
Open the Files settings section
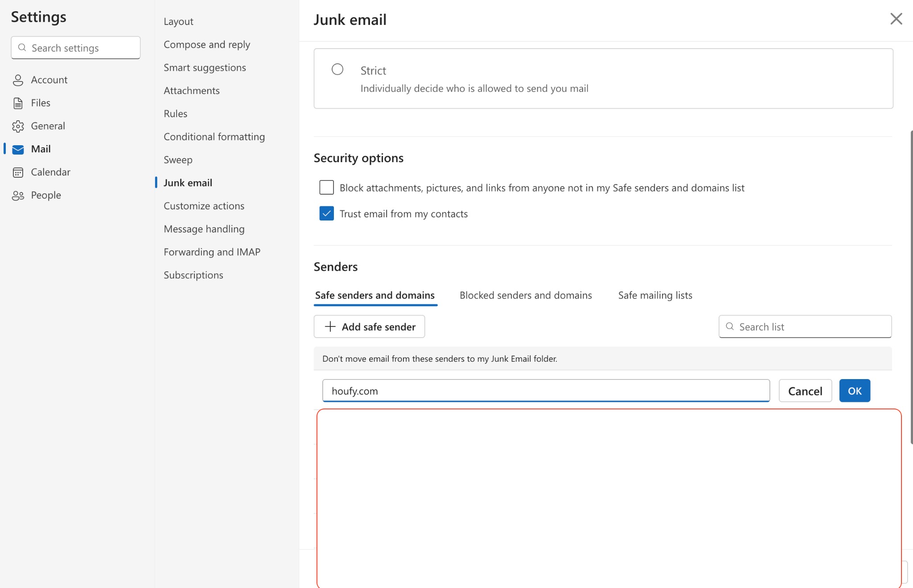coord(40,102)
